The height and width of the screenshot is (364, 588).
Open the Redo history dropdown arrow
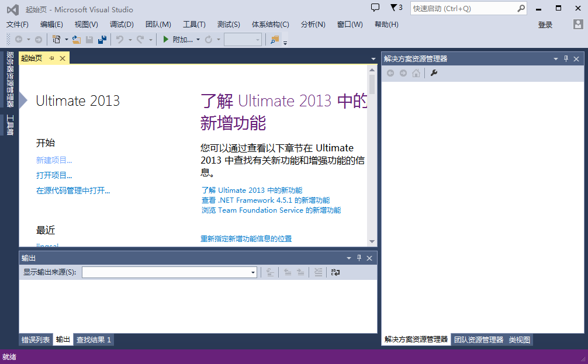[x=150, y=39]
